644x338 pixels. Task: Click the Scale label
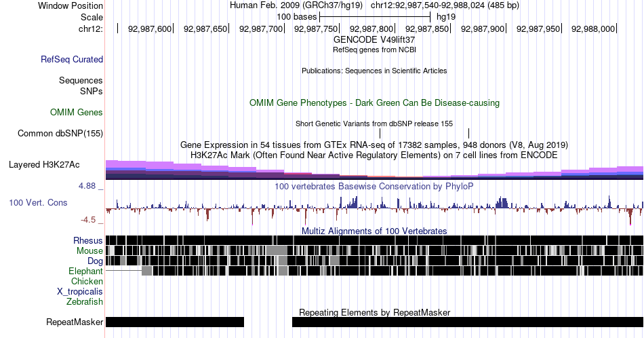(x=92, y=17)
